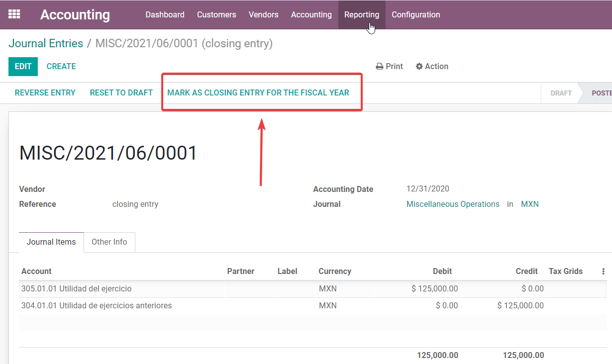Select the Journal Items tab

(x=51, y=242)
